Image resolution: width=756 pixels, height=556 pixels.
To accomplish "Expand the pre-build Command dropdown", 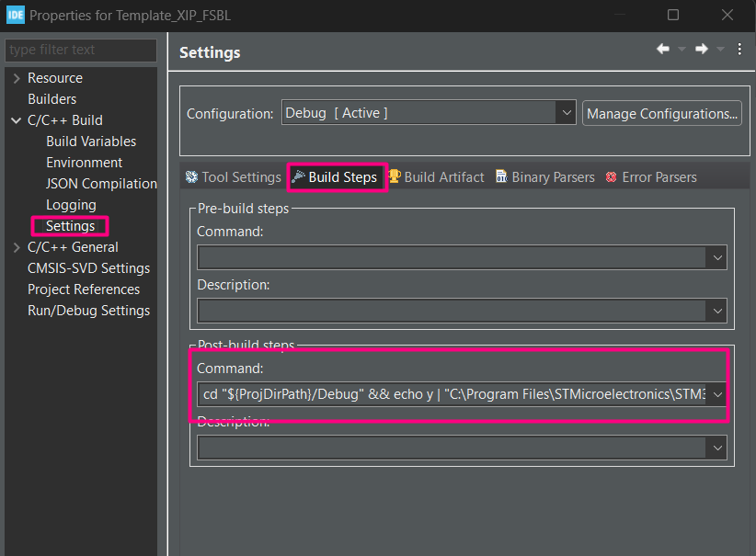I will (717, 258).
